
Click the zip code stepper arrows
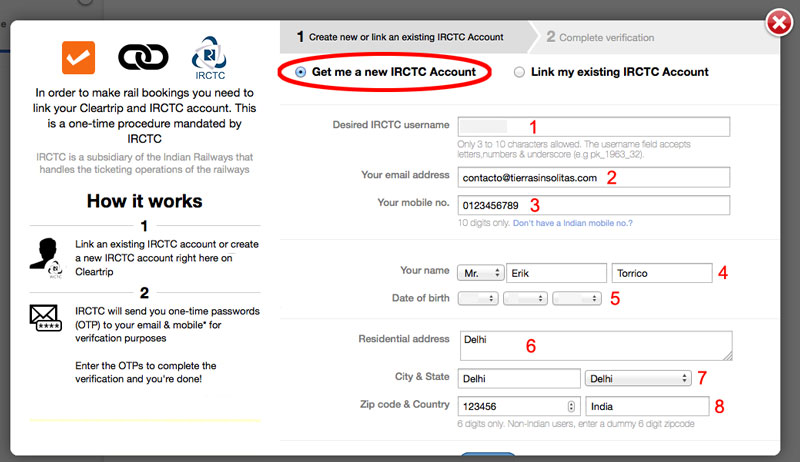click(x=571, y=406)
